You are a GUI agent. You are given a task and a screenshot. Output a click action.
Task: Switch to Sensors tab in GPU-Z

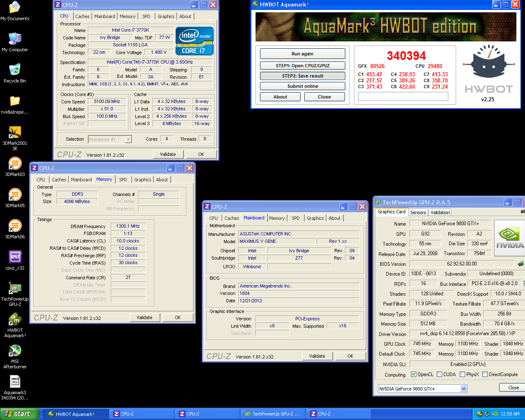[x=418, y=212]
